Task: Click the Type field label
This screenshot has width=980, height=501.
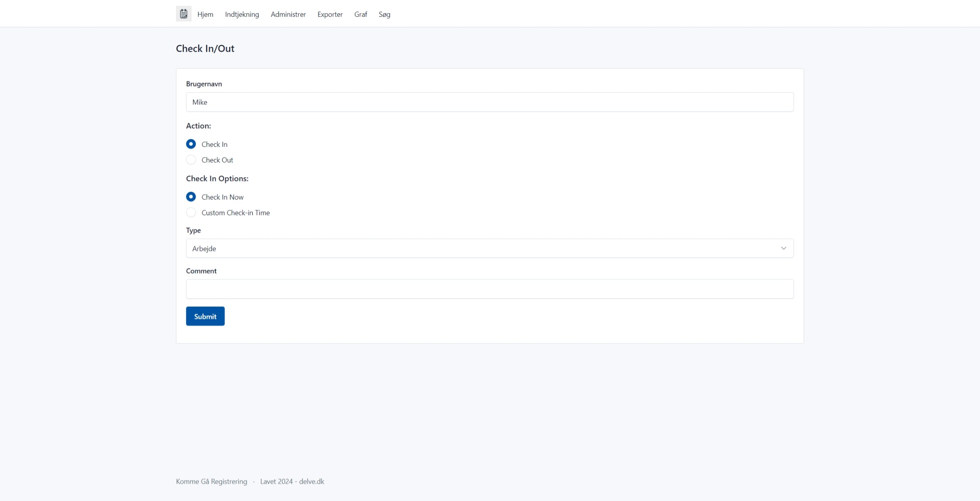Action: click(193, 230)
